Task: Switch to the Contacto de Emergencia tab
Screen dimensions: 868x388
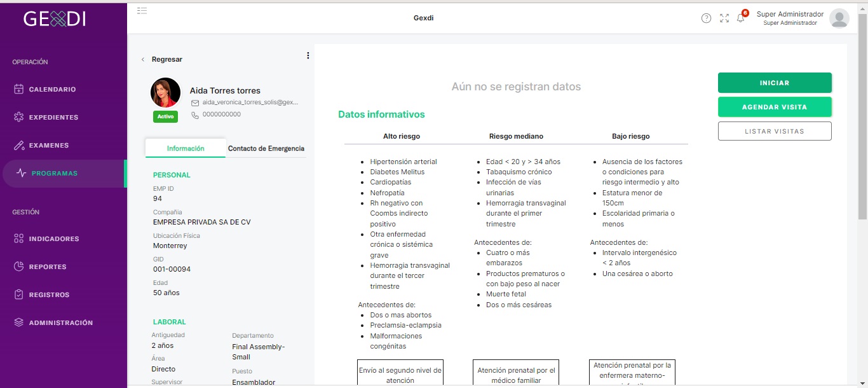Action: click(x=266, y=148)
